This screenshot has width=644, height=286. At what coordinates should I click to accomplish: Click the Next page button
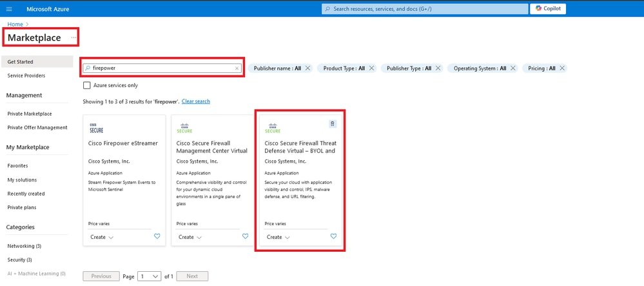click(192, 276)
